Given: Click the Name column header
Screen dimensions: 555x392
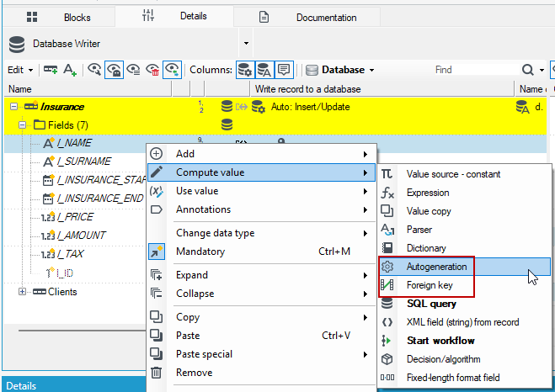Looking at the screenshot, I should point(88,89).
